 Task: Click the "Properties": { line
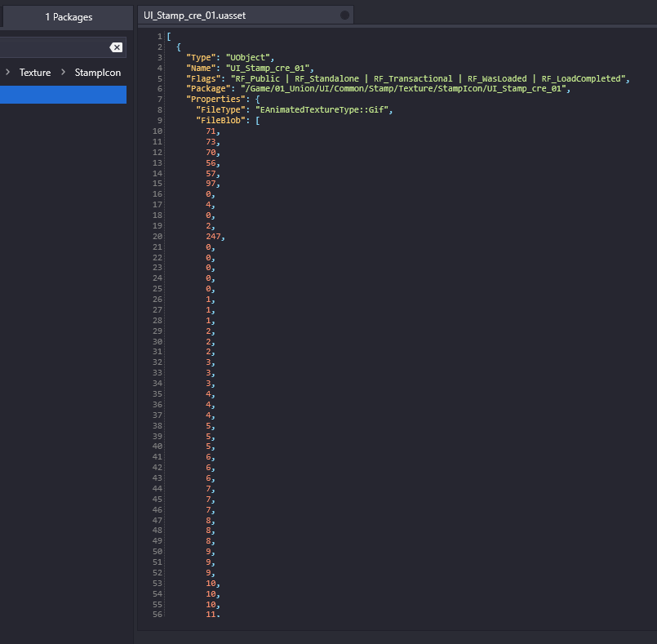pos(223,100)
